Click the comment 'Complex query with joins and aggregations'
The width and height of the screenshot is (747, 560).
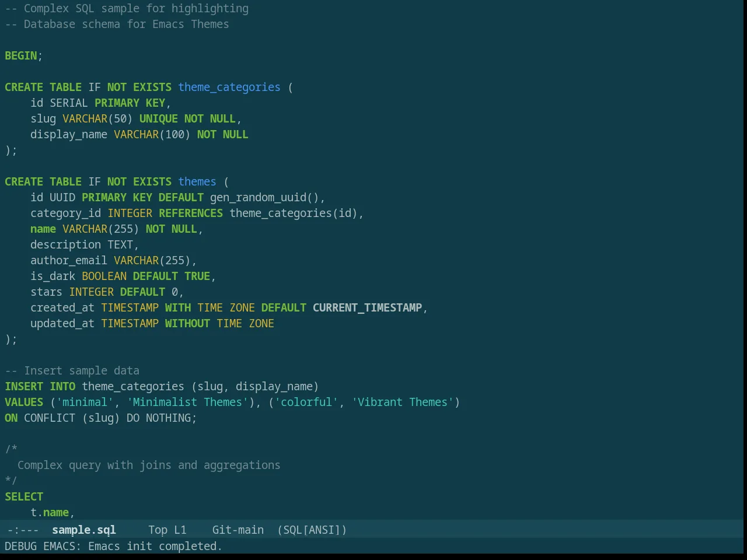(149, 465)
